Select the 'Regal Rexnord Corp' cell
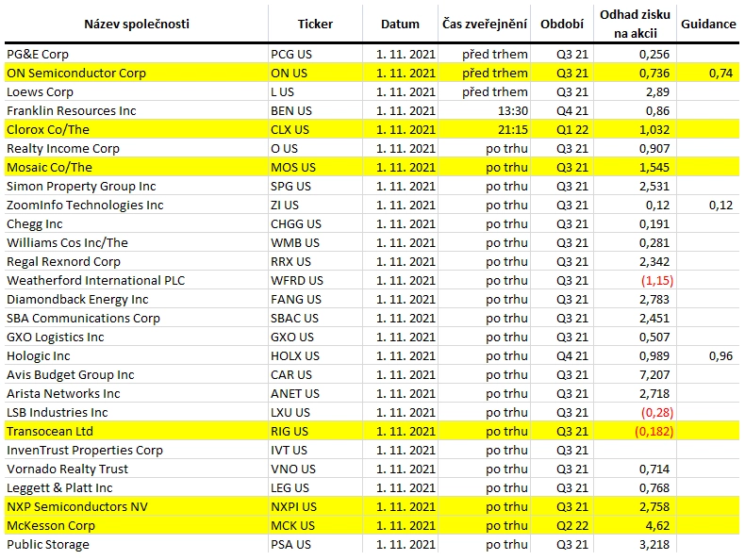Image resolution: width=745 pixels, height=560 pixels. 137,262
